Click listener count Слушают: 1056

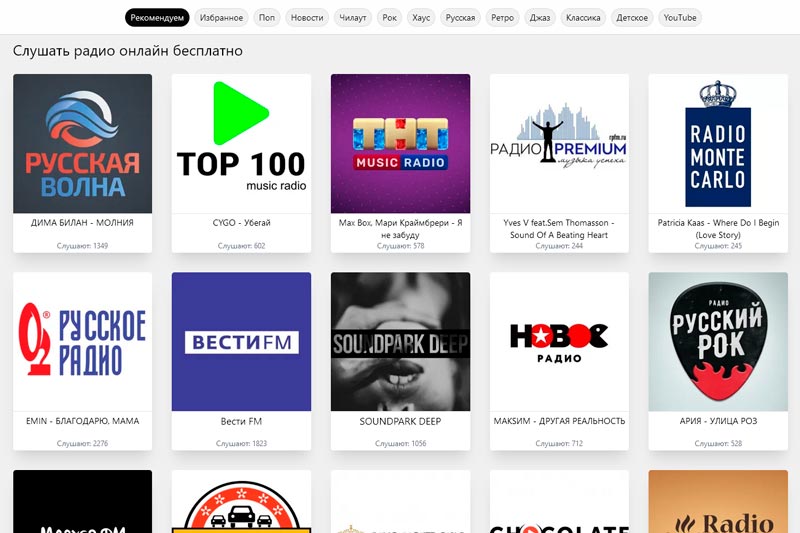401,444
